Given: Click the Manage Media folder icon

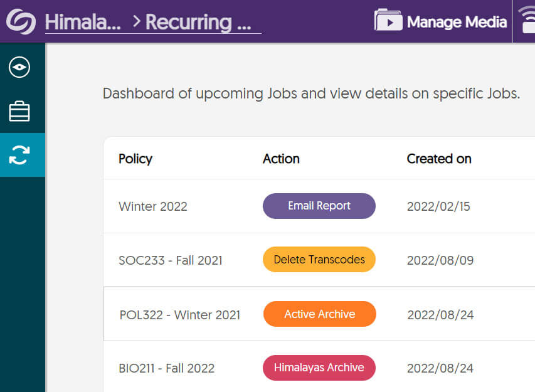Looking at the screenshot, I should click(388, 20).
